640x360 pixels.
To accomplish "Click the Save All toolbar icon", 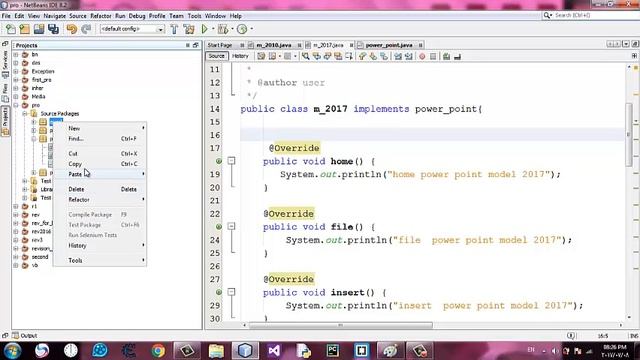I will (x=53, y=29).
